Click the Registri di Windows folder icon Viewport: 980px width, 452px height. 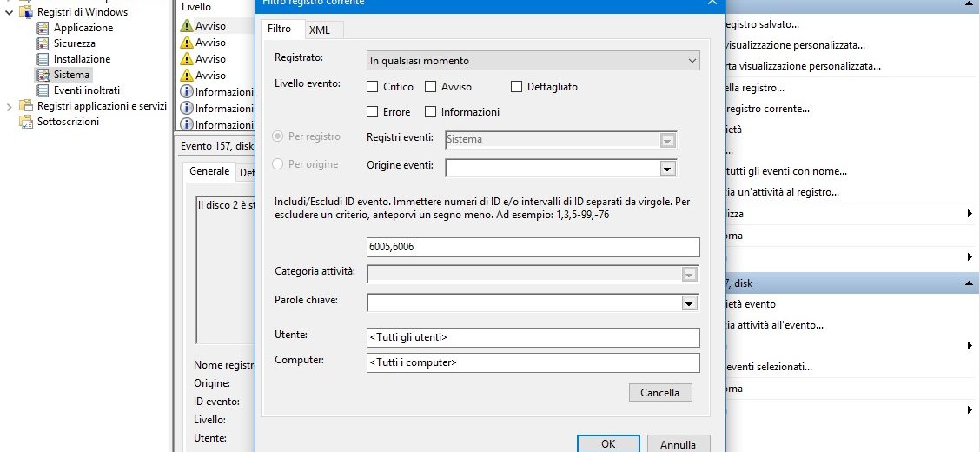coord(26,12)
